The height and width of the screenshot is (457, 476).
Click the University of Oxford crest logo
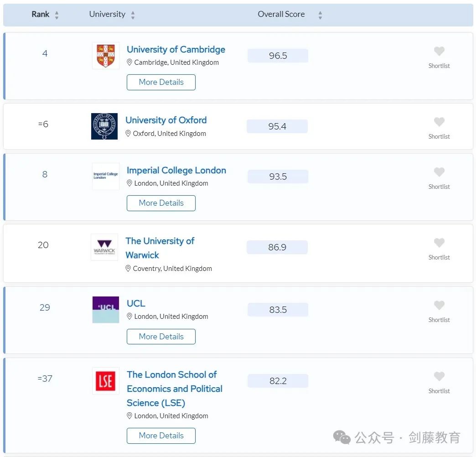(104, 126)
